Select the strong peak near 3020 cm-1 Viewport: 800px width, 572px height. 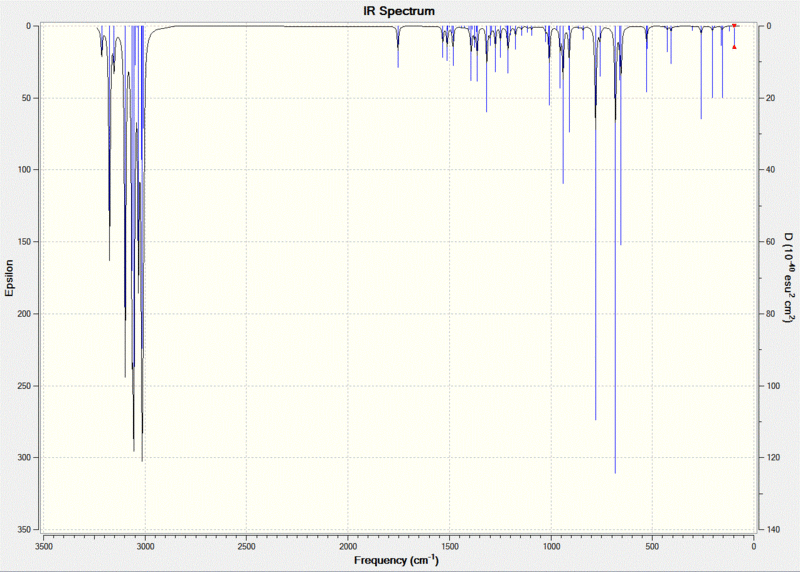coord(142,243)
